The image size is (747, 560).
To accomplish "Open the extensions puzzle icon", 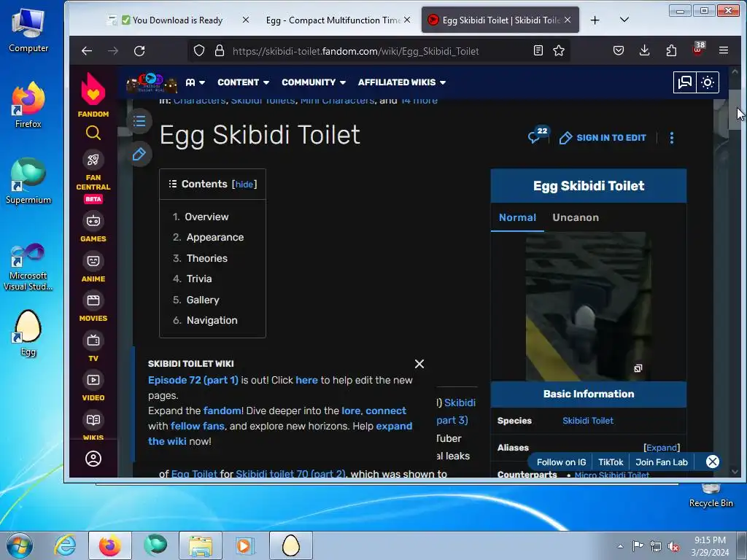I will pyautogui.click(x=671, y=51).
